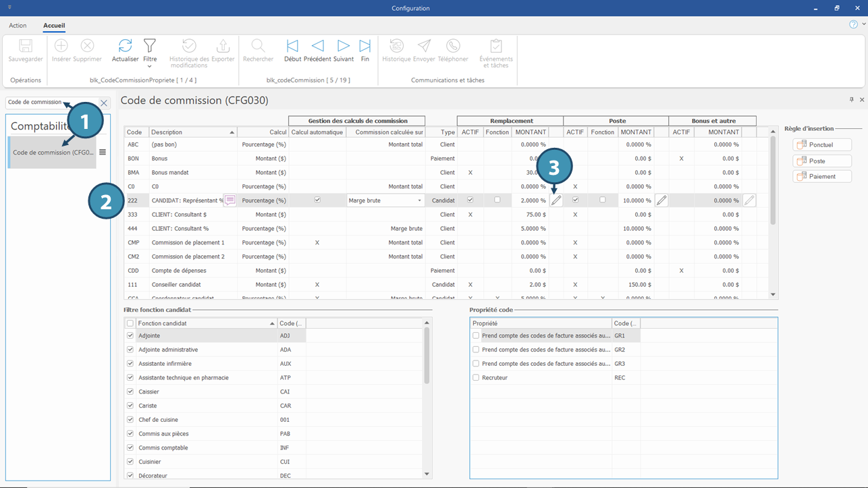The width and height of the screenshot is (868, 488).
Task: Click the Actualiser refresh icon
Action: pos(125,47)
